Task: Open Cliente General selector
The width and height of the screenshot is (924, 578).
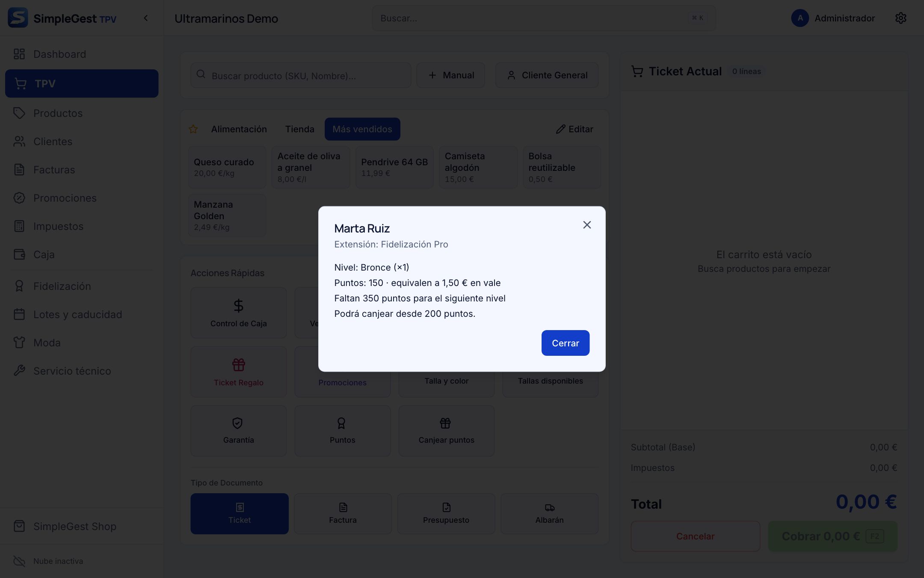Action: pos(547,75)
